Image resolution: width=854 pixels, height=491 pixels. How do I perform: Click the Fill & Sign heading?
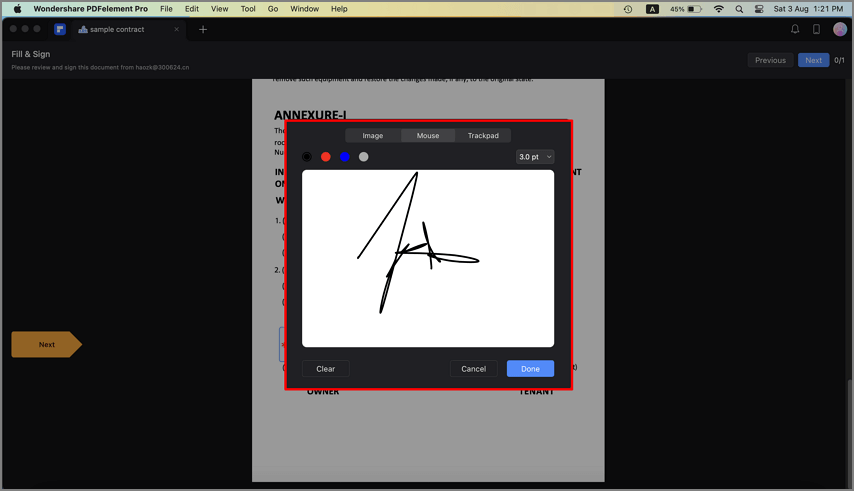click(x=30, y=54)
